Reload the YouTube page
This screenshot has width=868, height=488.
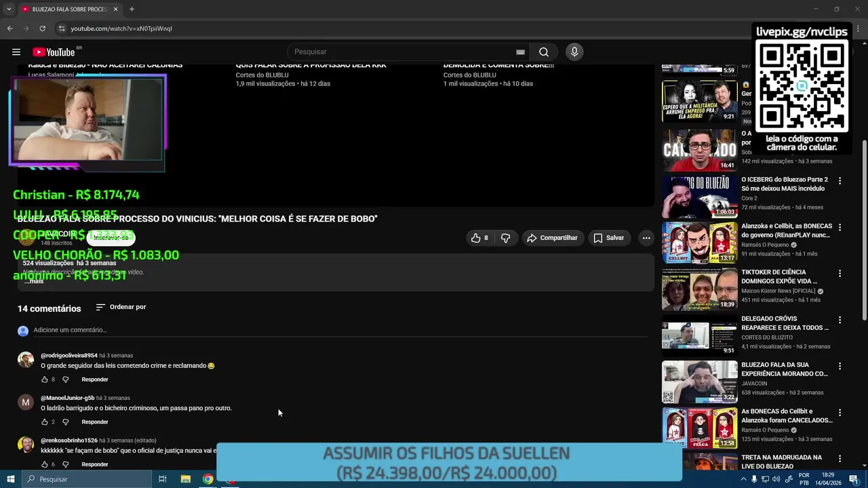click(x=42, y=28)
